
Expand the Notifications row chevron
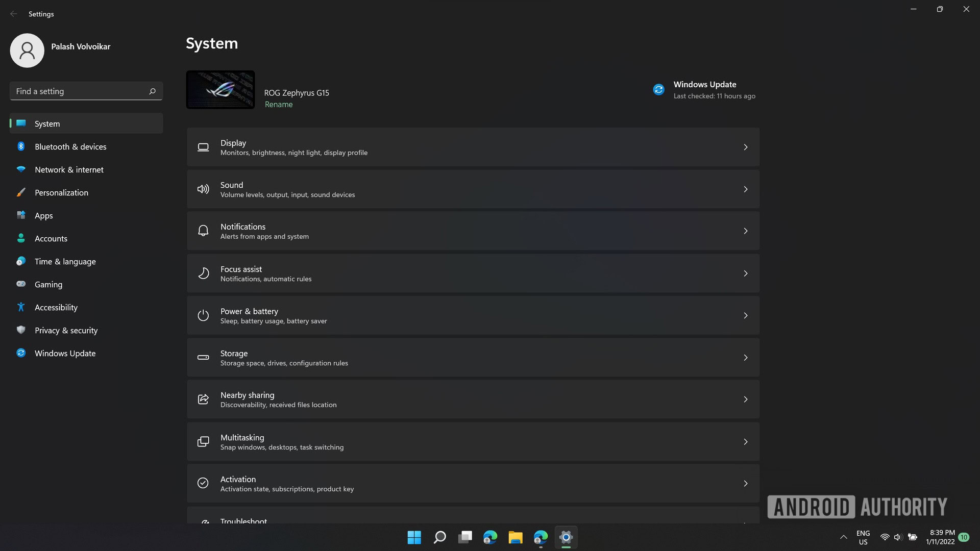click(746, 231)
